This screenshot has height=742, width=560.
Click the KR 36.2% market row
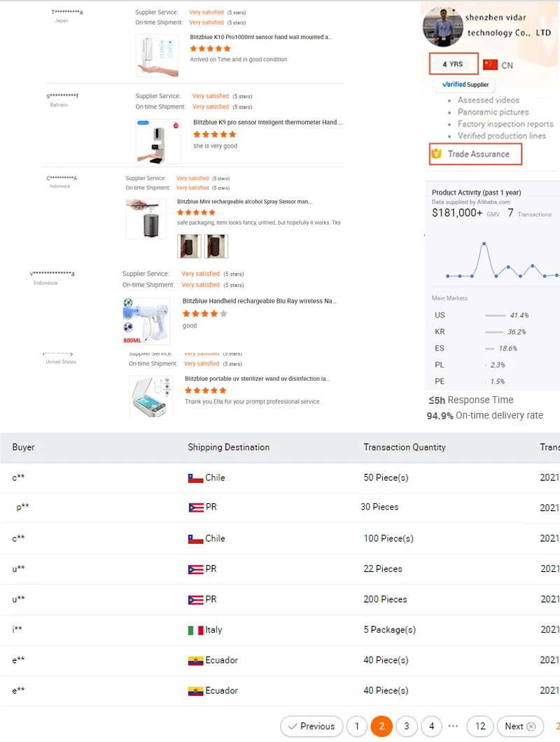click(x=480, y=332)
